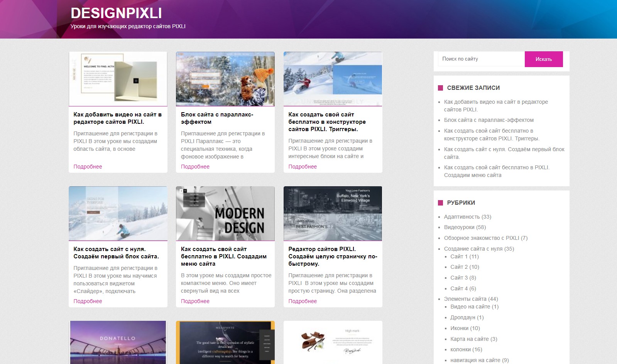Open the High mark sandals thumbnail
This screenshot has height=364, width=617.
333,342
